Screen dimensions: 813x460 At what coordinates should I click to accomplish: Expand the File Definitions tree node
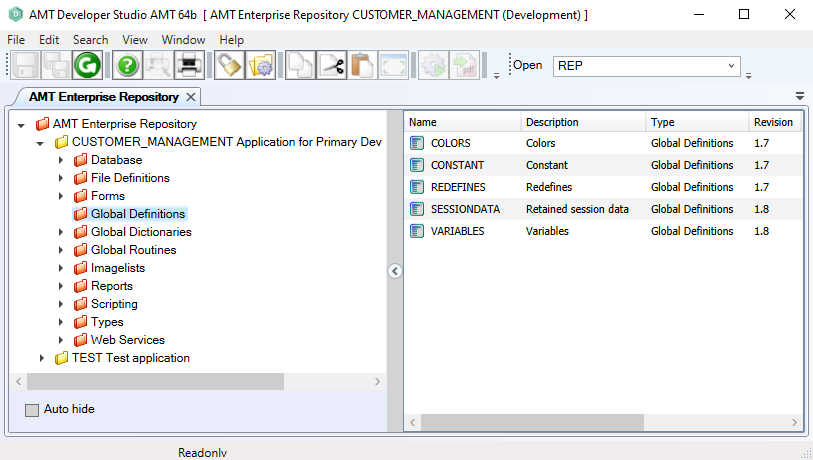click(x=61, y=178)
